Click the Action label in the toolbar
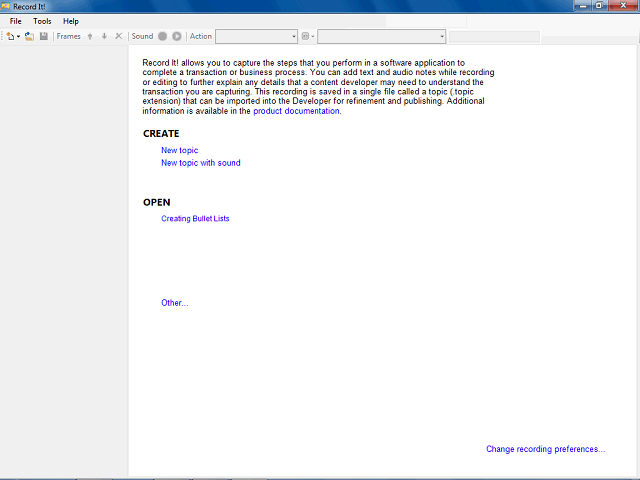Screen dimensions: 640x480 coord(201,36)
